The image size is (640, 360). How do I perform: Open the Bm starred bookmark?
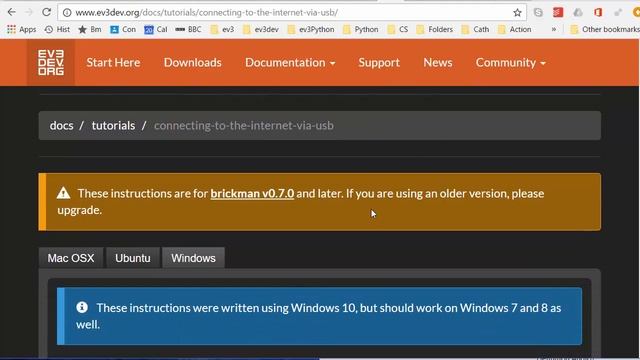(x=90, y=29)
